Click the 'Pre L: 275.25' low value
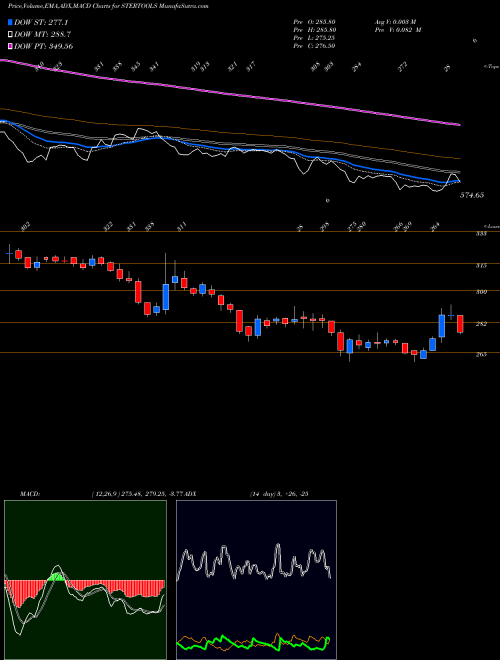Image resolution: width=500 pixels, height=660 pixels. 314,38
